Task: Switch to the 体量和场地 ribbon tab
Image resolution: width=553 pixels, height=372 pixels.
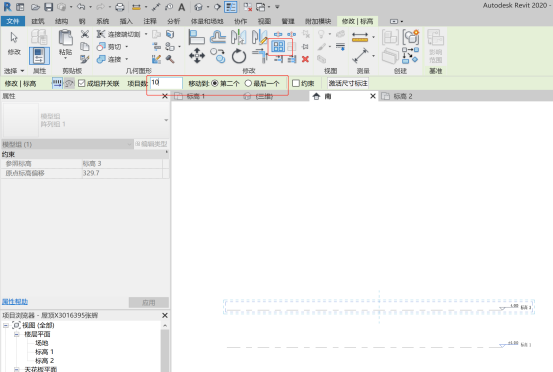Action: pos(207,21)
